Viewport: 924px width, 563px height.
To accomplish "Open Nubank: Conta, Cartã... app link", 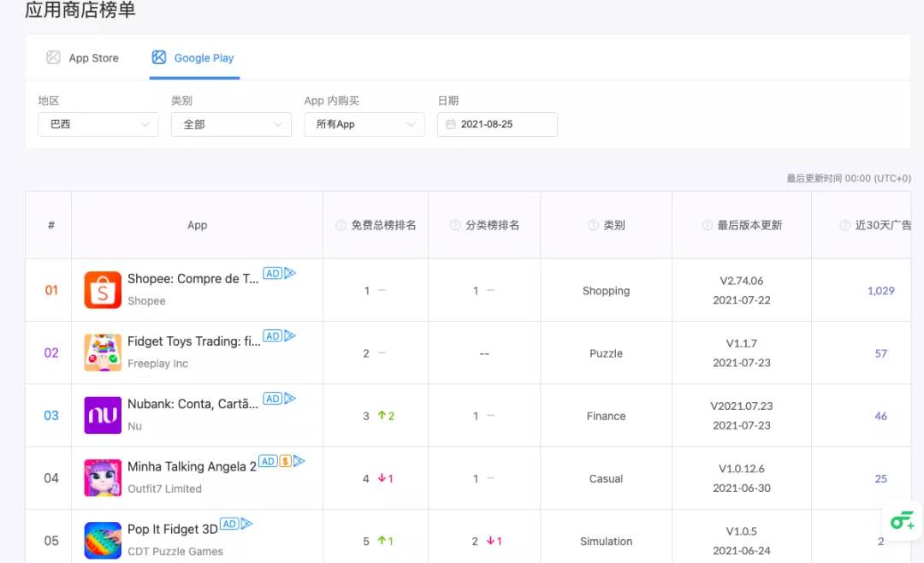I will [192, 404].
